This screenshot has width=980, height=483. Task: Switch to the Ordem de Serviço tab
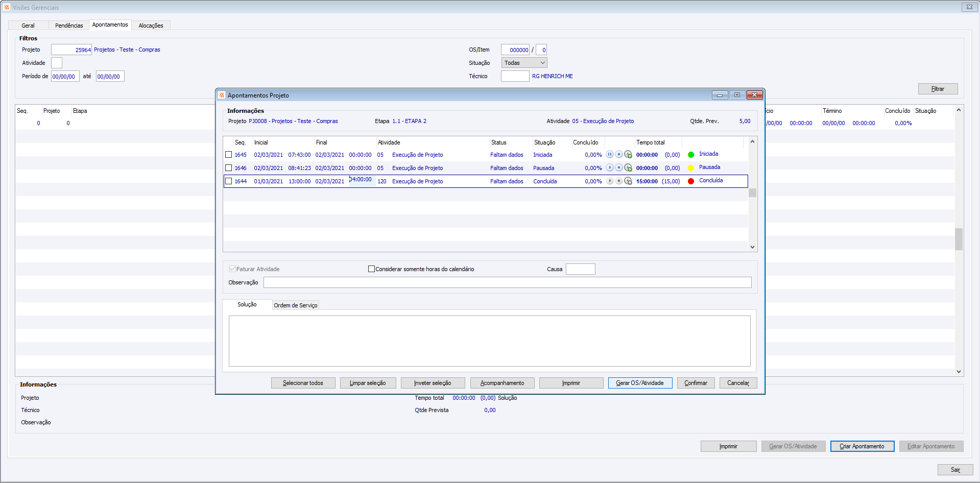click(x=295, y=305)
